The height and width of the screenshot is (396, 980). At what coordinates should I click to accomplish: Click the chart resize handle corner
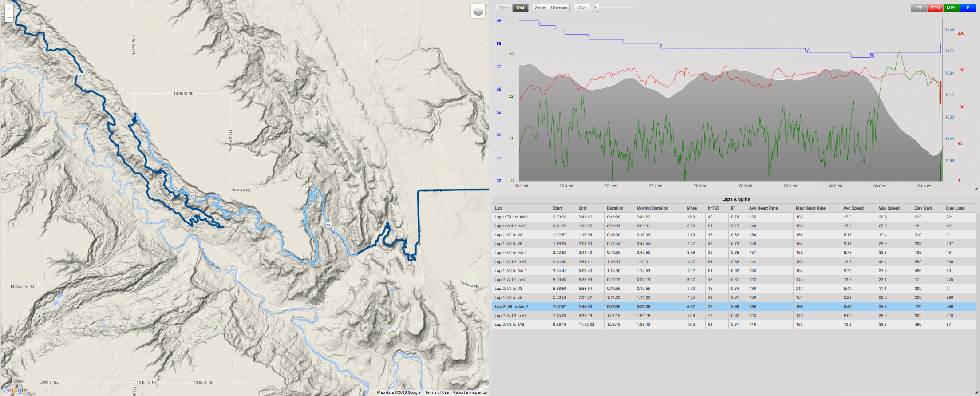click(x=976, y=188)
